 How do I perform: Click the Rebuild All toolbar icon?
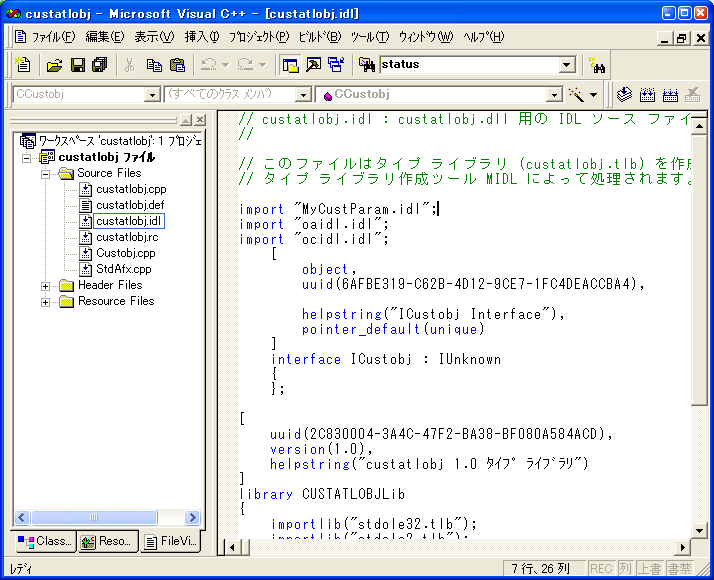(x=670, y=95)
